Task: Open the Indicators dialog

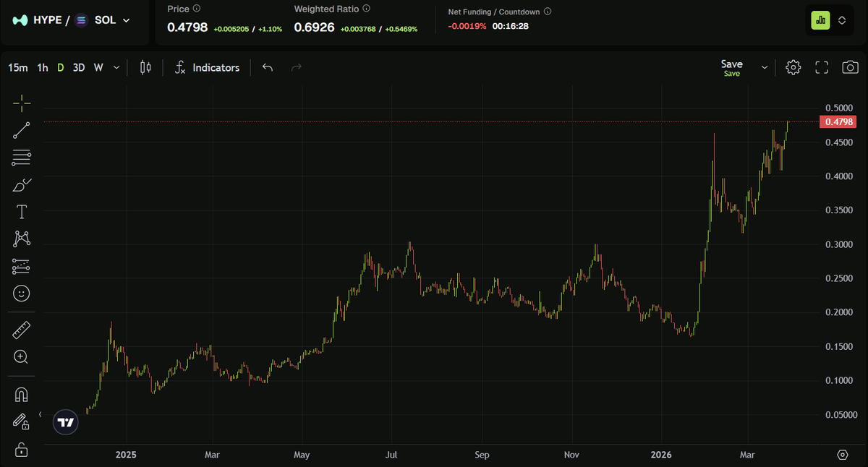Action: pyautogui.click(x=207, y=67)
